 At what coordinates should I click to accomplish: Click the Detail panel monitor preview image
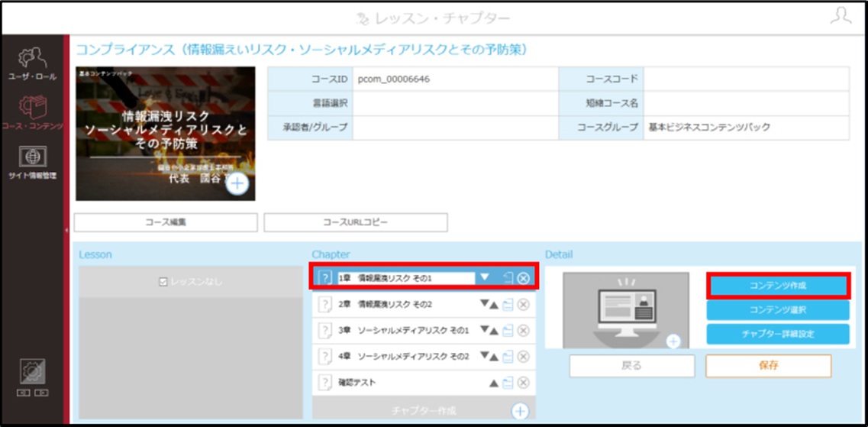coord(625,310)
